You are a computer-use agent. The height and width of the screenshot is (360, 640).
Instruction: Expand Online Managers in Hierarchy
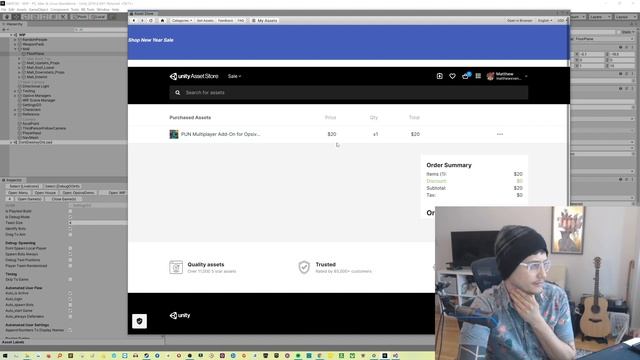[15, 96]
